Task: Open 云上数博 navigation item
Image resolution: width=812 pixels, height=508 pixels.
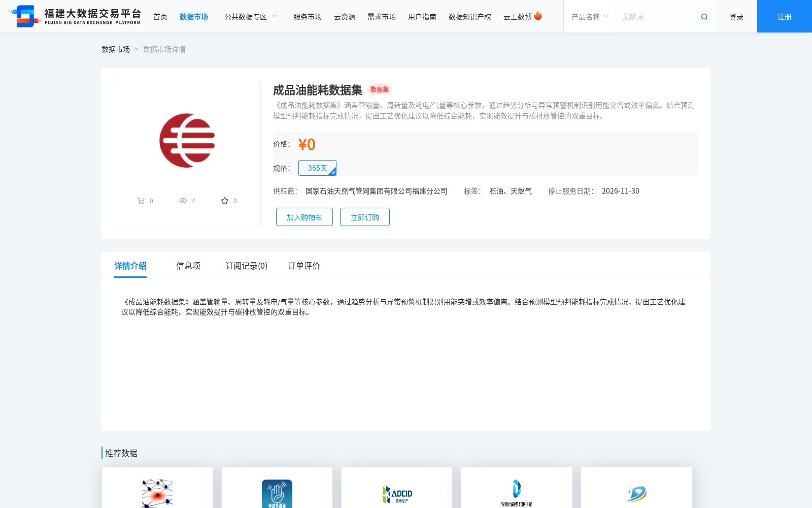Action: 518,17
